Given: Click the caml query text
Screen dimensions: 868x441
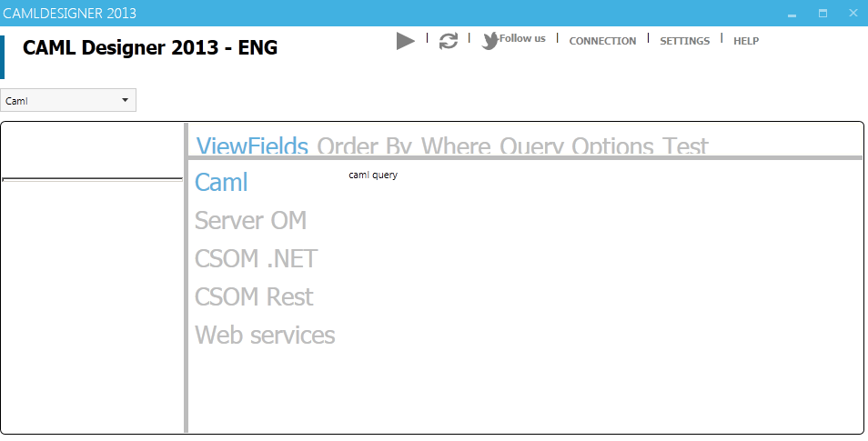Looking at the screenshot, I should 373,175.
